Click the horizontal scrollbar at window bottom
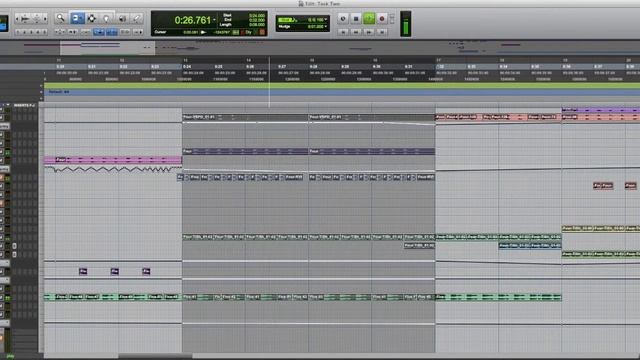 click(155, 356)
